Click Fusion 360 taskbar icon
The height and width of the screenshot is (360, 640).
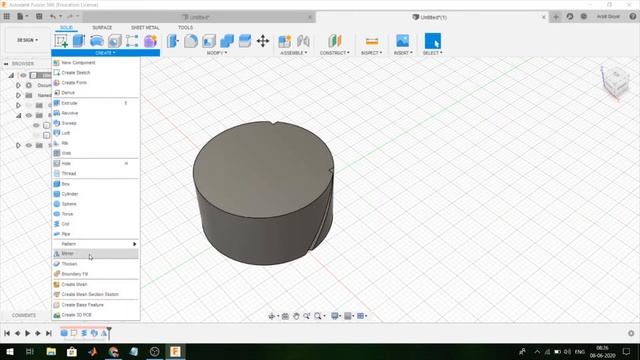click(x=175, y=351)
